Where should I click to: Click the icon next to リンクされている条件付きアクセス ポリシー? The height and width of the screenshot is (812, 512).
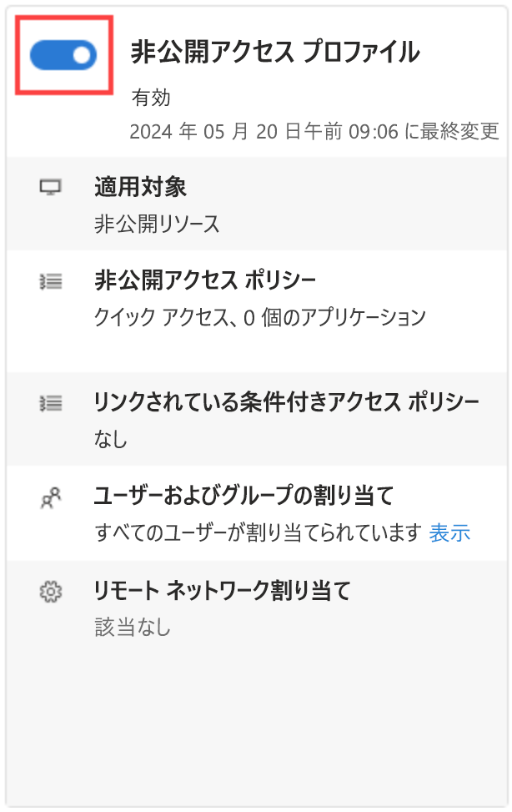click(x=52, y=402)
